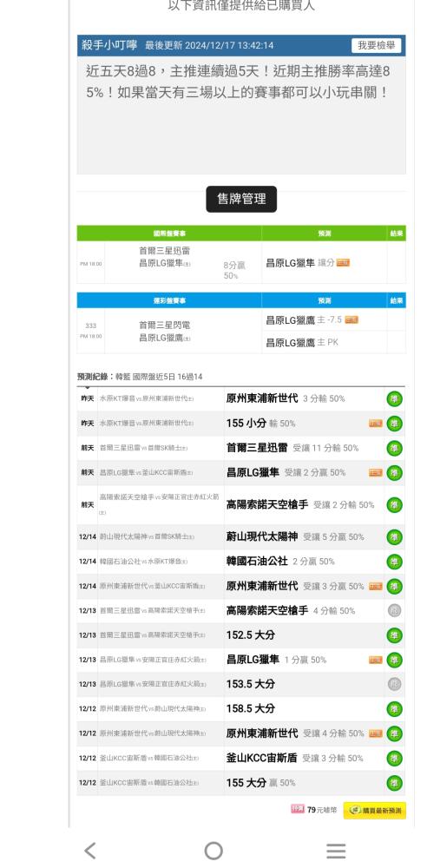Screen dimensions: 427x868
Task: Click the 準 icon on 155 大分 row
Action: 394,783
